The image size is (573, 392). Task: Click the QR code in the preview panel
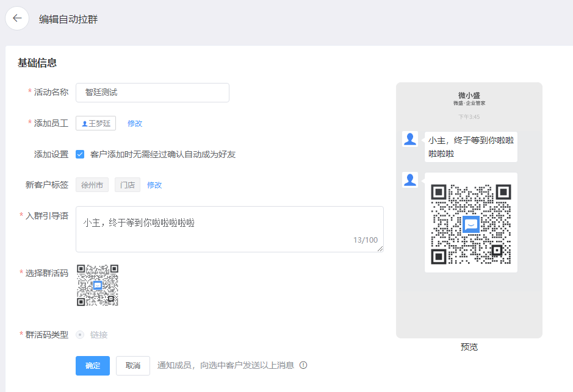coord(470,224)
